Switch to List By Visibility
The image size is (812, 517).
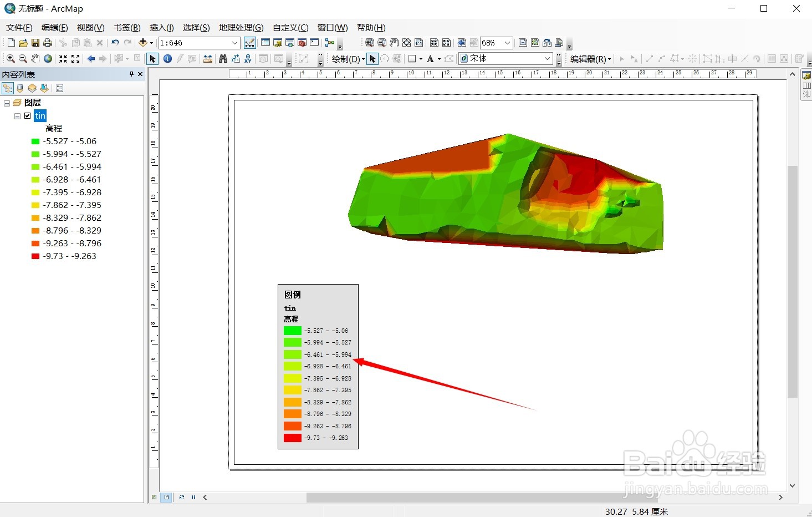coord(32,88)
